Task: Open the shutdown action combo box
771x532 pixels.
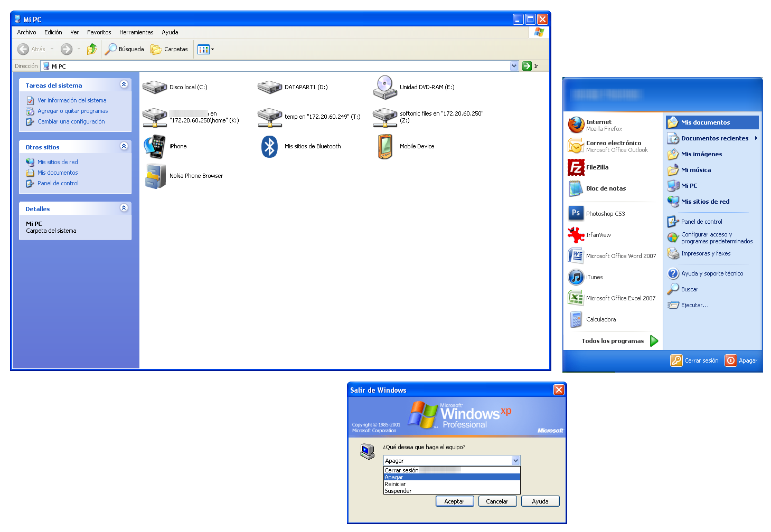Action: click(516, 461)
